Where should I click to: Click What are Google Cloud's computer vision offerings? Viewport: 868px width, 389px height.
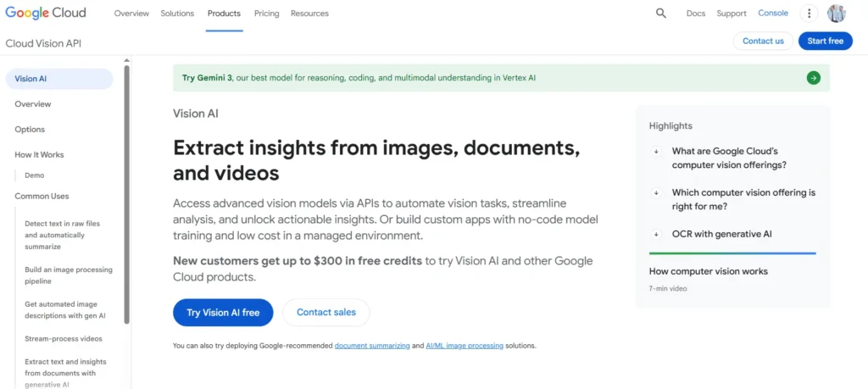click(729, 158)
